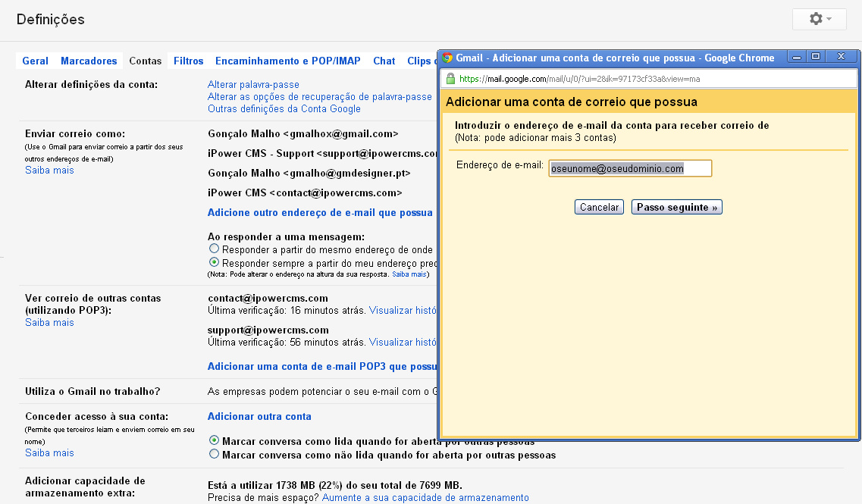862x504 pixels.
Task: Open the settings gear dropdown
Action: tap(819, 19)
